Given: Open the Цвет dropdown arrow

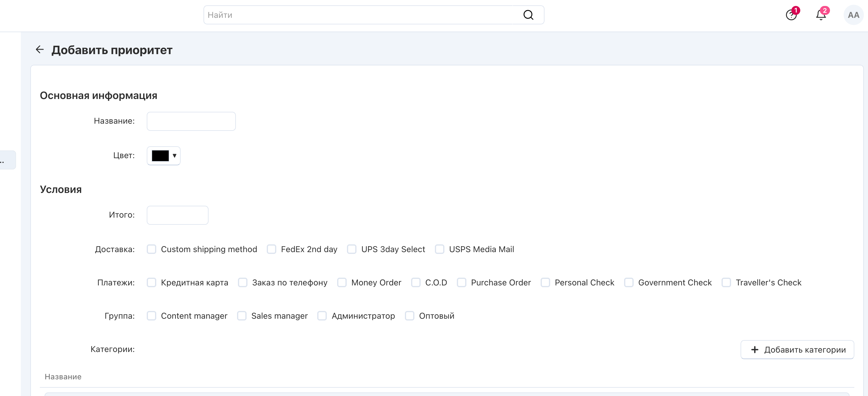Looking at the screenshot, I should [175, 155].
